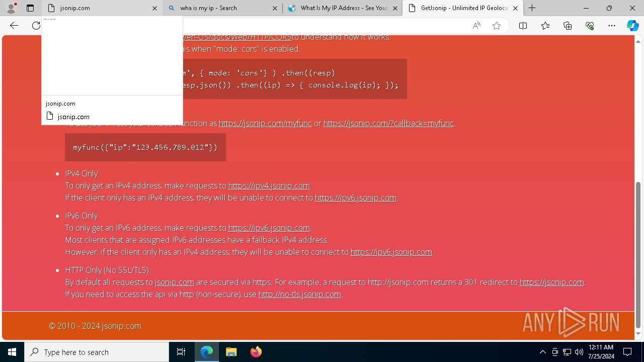This screenshot has height=362, width=644.
Task: Open the browser profile icon
Action: [x=11, y=8]
